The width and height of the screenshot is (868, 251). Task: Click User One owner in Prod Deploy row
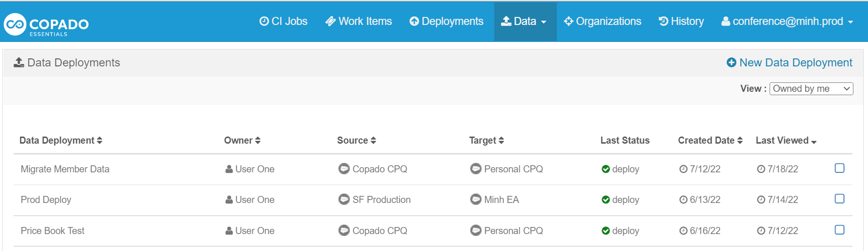[255, 200]
